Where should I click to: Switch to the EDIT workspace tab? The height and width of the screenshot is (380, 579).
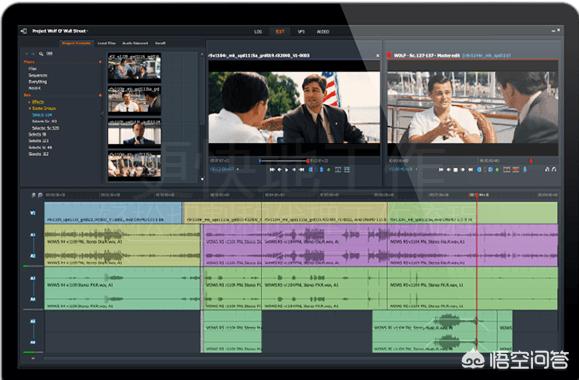[280, 31]
